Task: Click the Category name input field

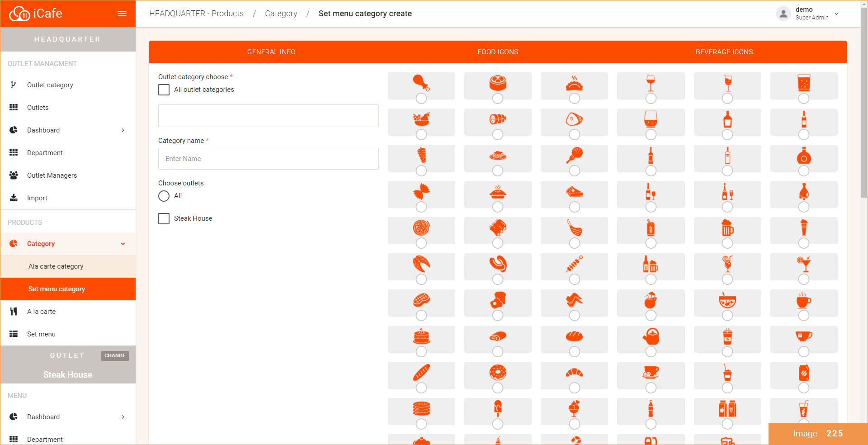Action: pyautogui.click(x=269, y=159)
